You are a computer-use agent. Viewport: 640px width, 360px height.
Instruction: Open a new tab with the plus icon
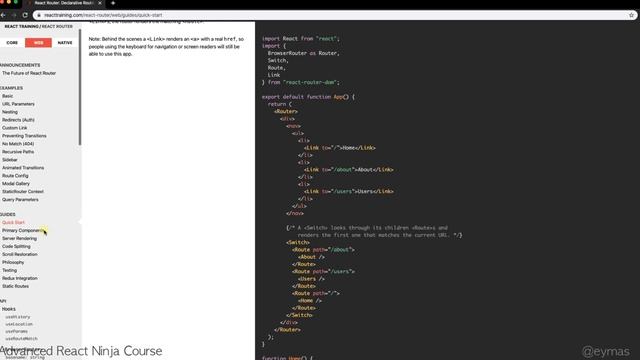tap(113, 3)
